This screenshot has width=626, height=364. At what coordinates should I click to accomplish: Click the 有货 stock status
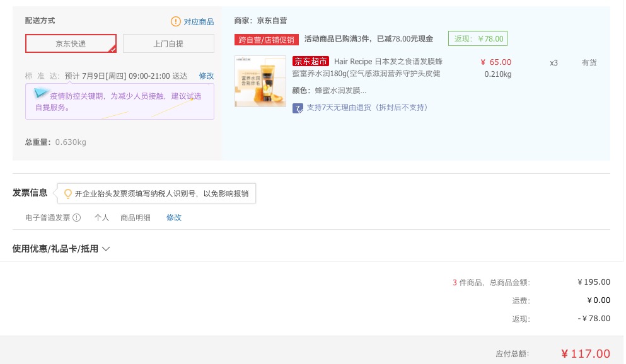[x=589, y=62]
